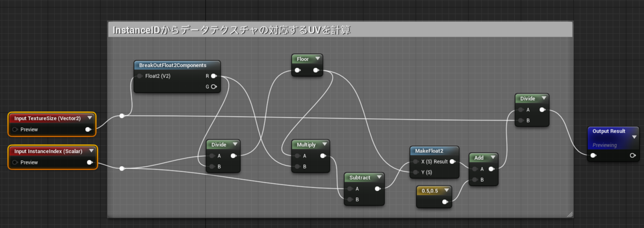Click output pin of the upper-right Divide
This screenshot has width=644, height=228.
click(x=543, y=110)
